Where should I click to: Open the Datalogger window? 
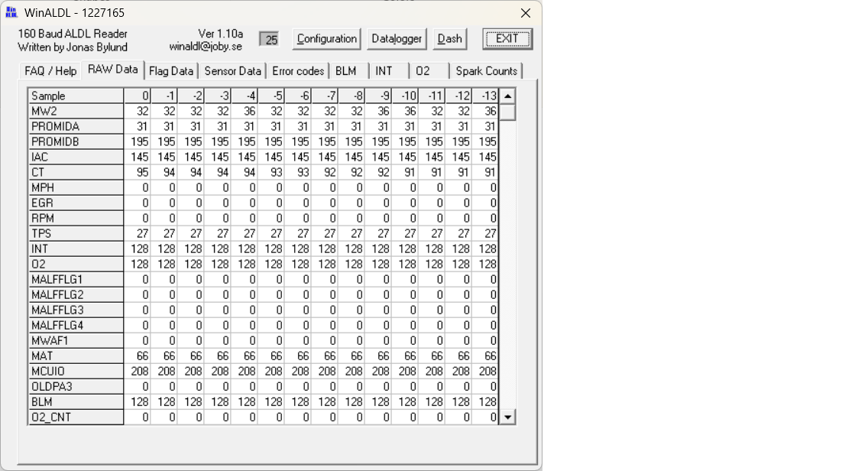coord(397,39)
